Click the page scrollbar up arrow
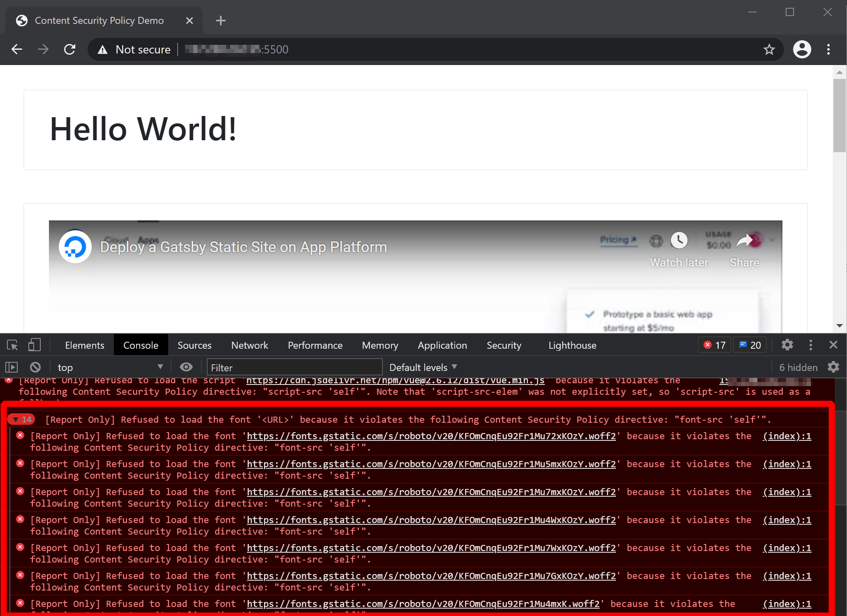The image size is (847, 616). (839, 72)
